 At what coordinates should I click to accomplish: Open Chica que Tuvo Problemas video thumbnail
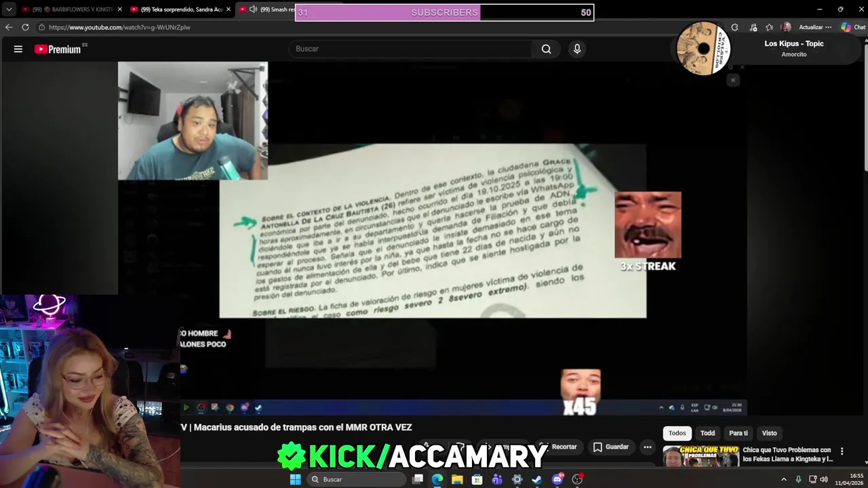click(x=701, y=456)
